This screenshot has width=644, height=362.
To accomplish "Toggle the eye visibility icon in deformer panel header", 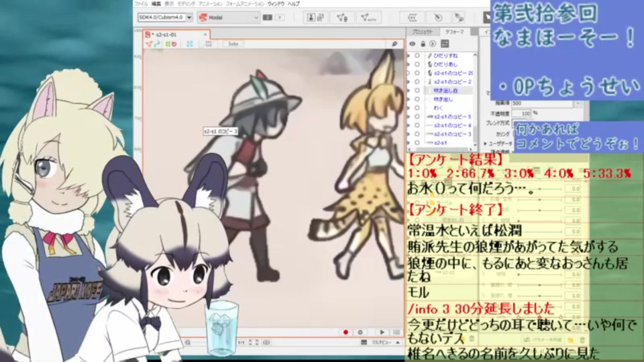I will coord(413,44).
